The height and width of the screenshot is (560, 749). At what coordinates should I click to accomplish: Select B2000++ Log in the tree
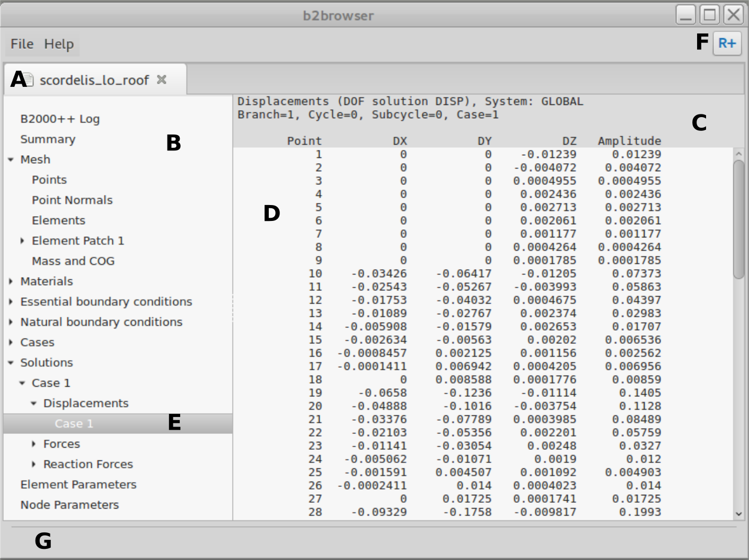60,119
